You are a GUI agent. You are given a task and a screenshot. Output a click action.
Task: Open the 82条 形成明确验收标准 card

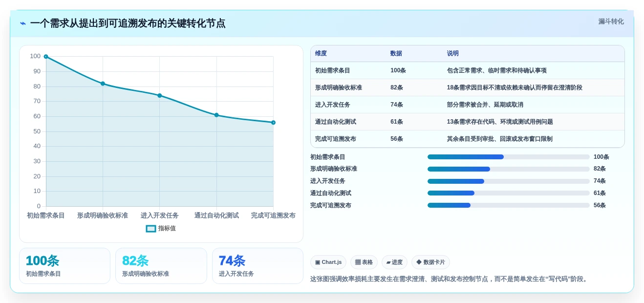161,266
